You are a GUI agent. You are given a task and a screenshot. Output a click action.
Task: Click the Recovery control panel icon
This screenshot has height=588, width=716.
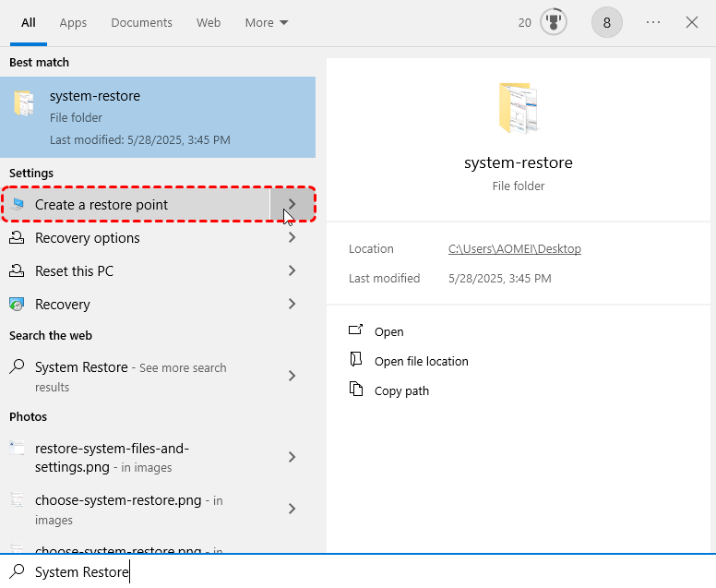tap(17, 304)
